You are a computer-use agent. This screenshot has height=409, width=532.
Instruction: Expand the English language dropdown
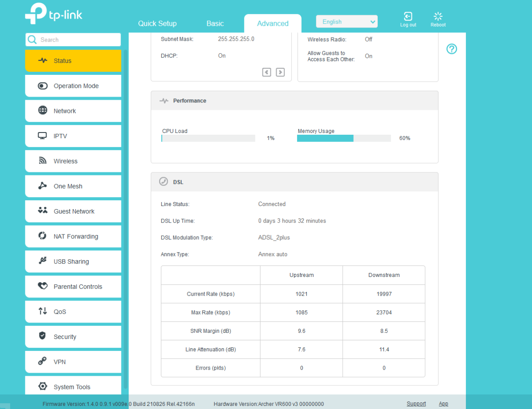pyautogui.click(x=346, y=22)
